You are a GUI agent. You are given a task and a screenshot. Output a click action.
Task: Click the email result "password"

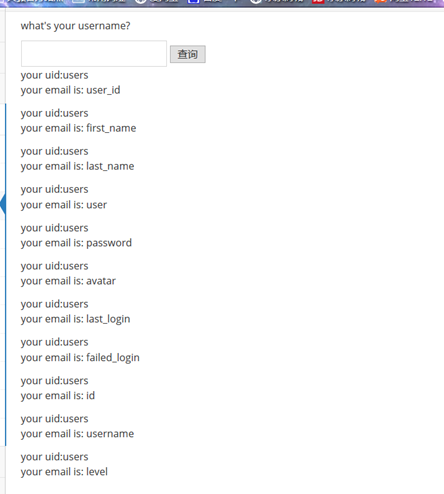[109, 243]
